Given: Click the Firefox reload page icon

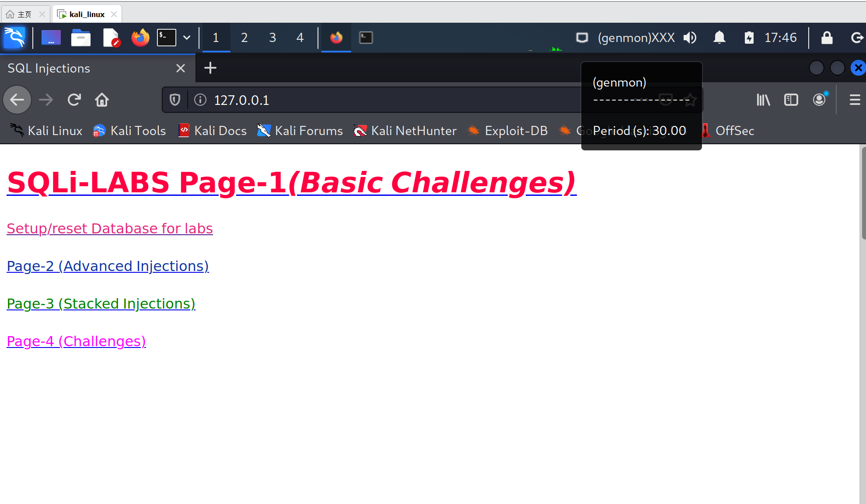Looking at the screenshot, I should pos(74,100).
